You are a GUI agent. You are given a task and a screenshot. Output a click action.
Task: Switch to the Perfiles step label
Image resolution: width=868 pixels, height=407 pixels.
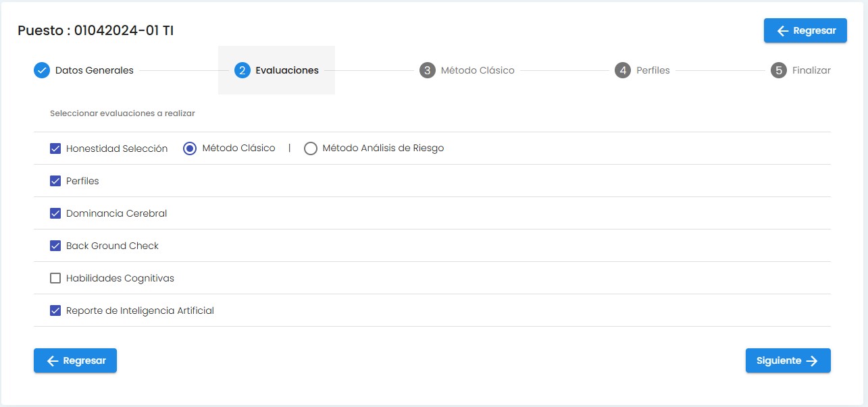click(653, 70)
